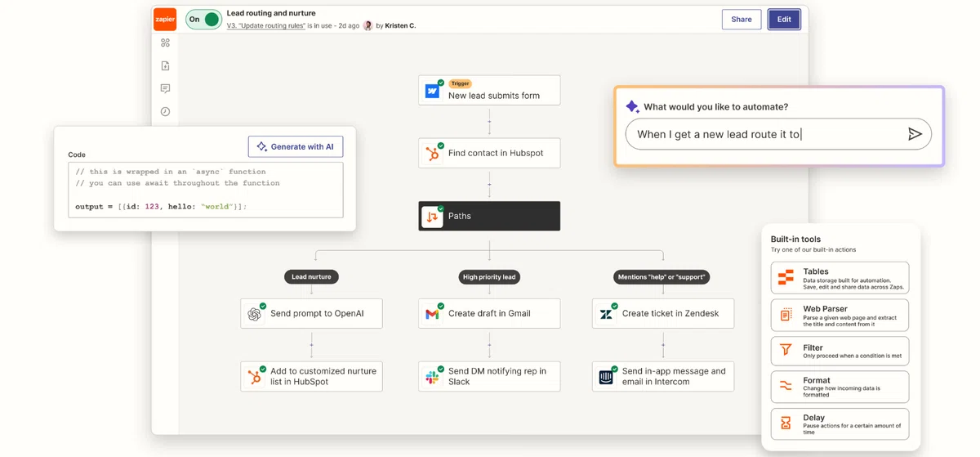Click the Lead routing and nurture title
Screen dimensions: 980x457
click(271, 13)
